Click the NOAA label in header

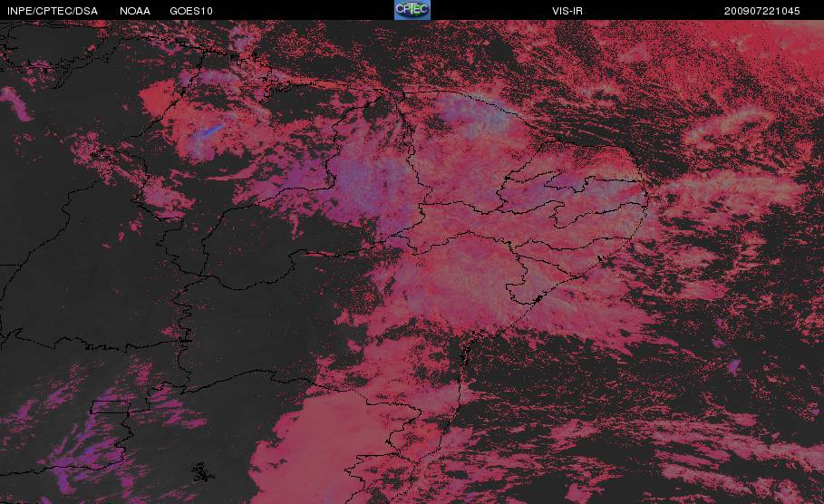[135, 11]
